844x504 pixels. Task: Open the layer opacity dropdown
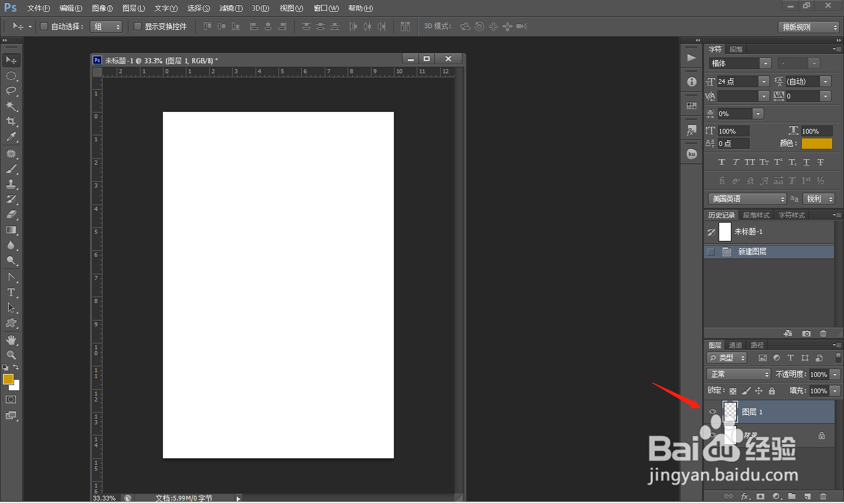835,374
